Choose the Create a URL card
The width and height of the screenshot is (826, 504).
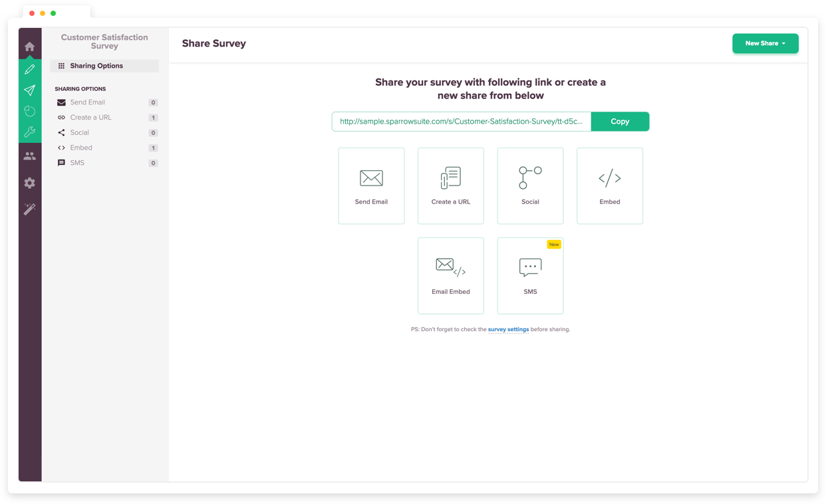pos(450,186)
